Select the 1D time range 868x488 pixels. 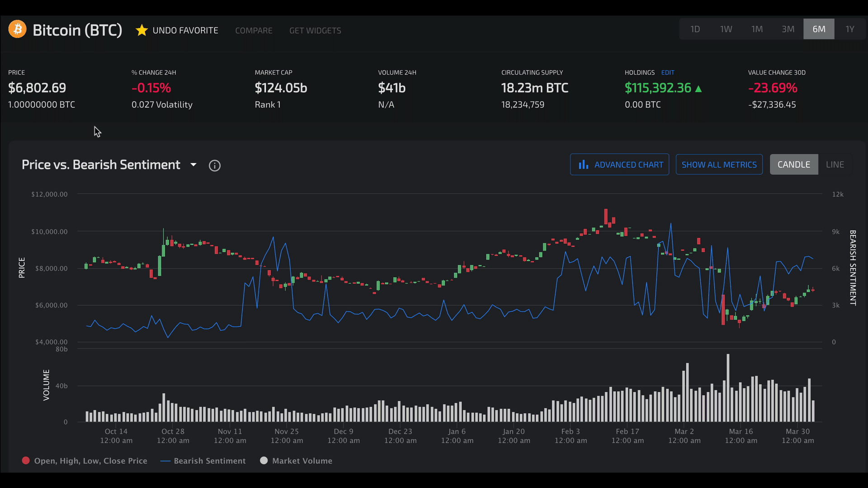pos(695,29)
